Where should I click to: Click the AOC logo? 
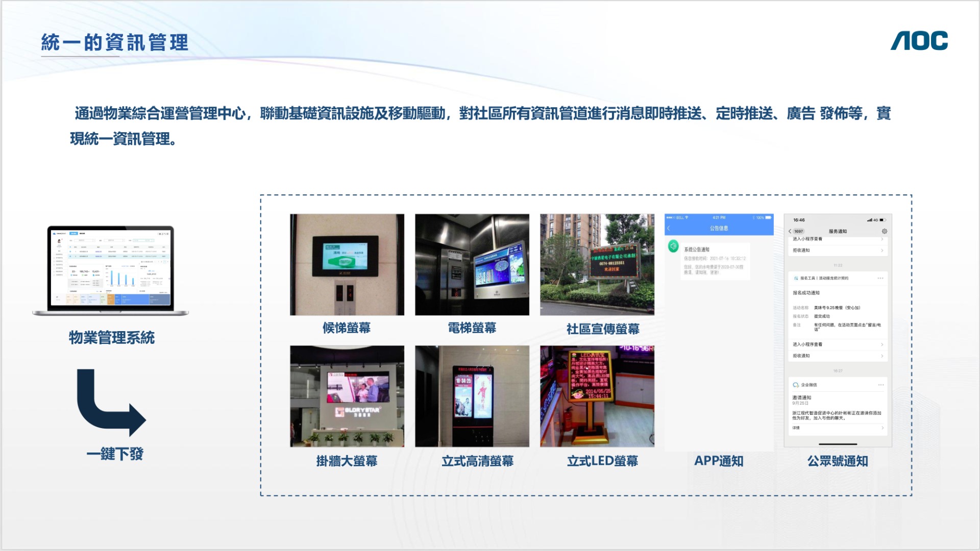[919, 41]
